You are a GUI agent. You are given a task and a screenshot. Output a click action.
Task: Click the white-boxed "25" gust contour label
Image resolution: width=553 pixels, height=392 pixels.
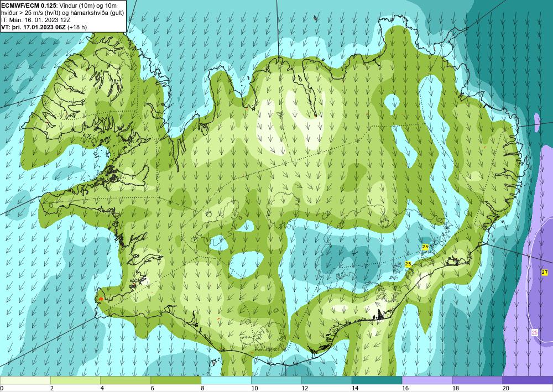(x=535, y=332)
